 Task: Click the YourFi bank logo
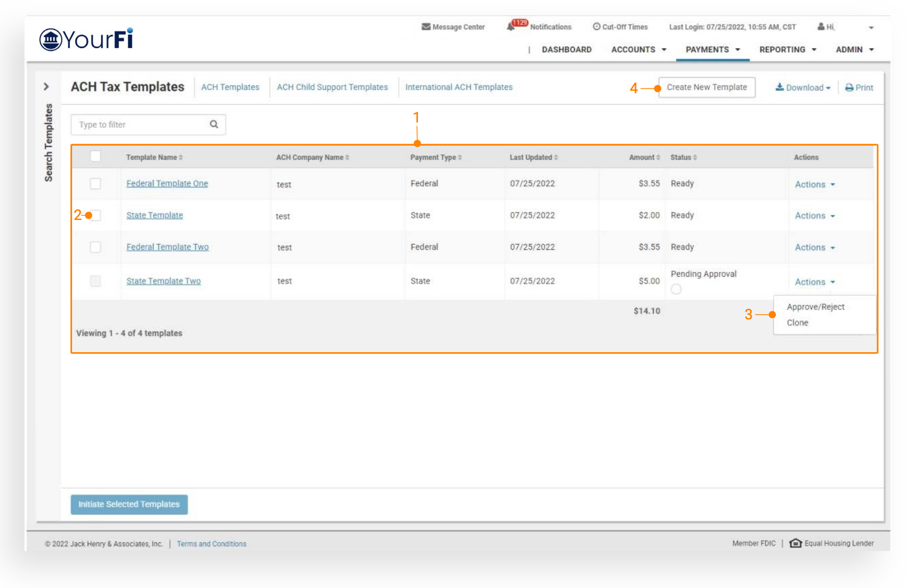point(86,39)
